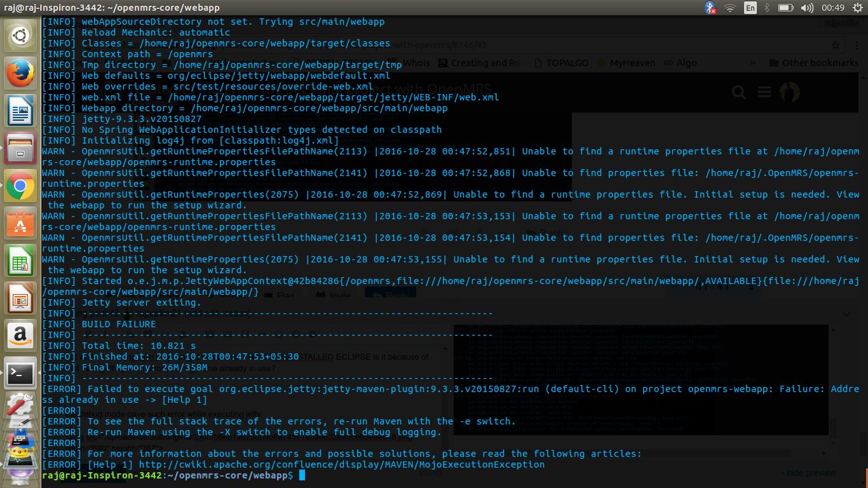
Task: Open the 00:49 clock menu
Action: (833, 8)
